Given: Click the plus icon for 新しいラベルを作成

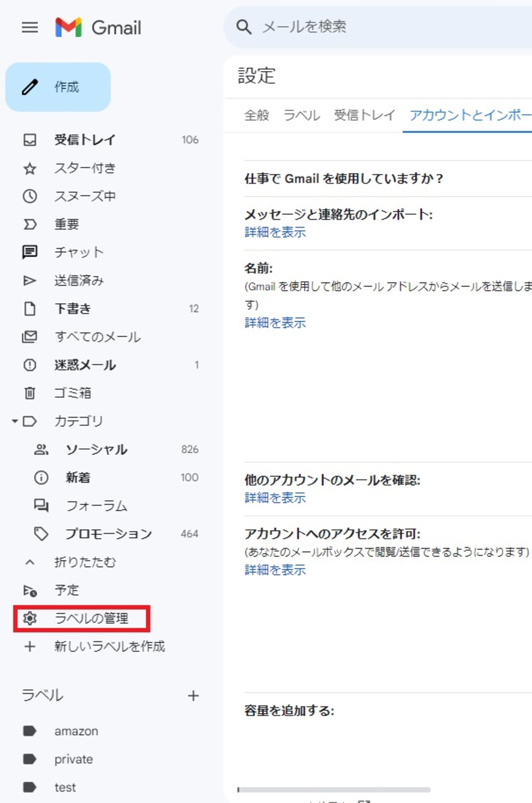Looking at the screenshot, I should (x=30, y=646).
